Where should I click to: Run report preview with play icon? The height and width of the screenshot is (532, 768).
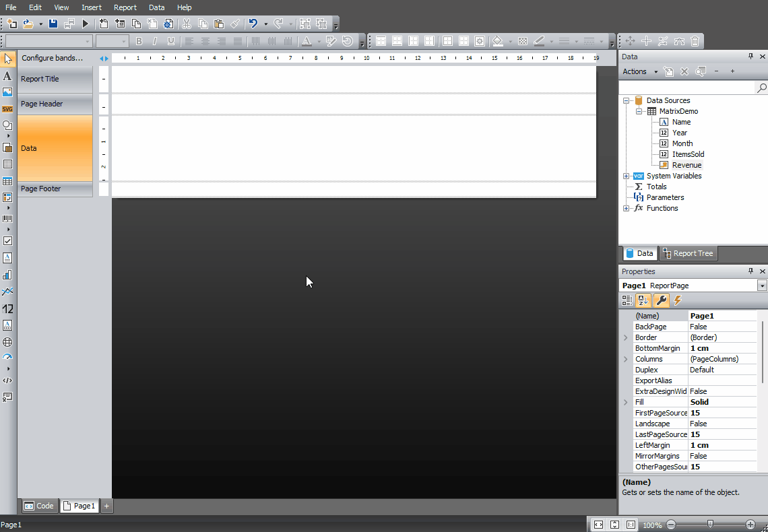pyautogui.click(x=86, y=24)
